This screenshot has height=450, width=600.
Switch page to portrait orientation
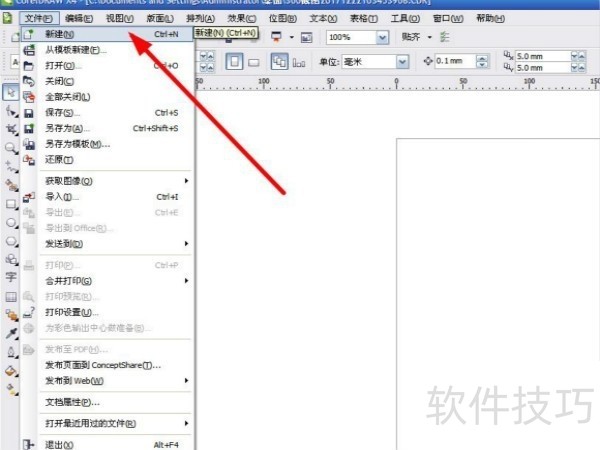pyautogui.click(x=234, y=62)
